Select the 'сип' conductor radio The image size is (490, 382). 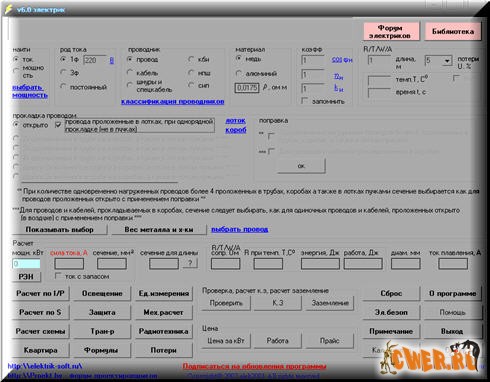(191, 86)
